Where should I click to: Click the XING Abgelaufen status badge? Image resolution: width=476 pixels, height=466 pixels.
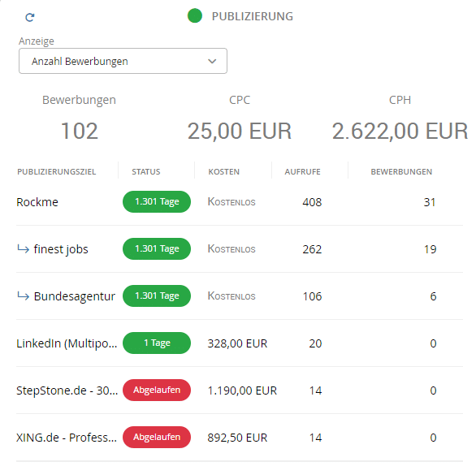pos(157,437)
